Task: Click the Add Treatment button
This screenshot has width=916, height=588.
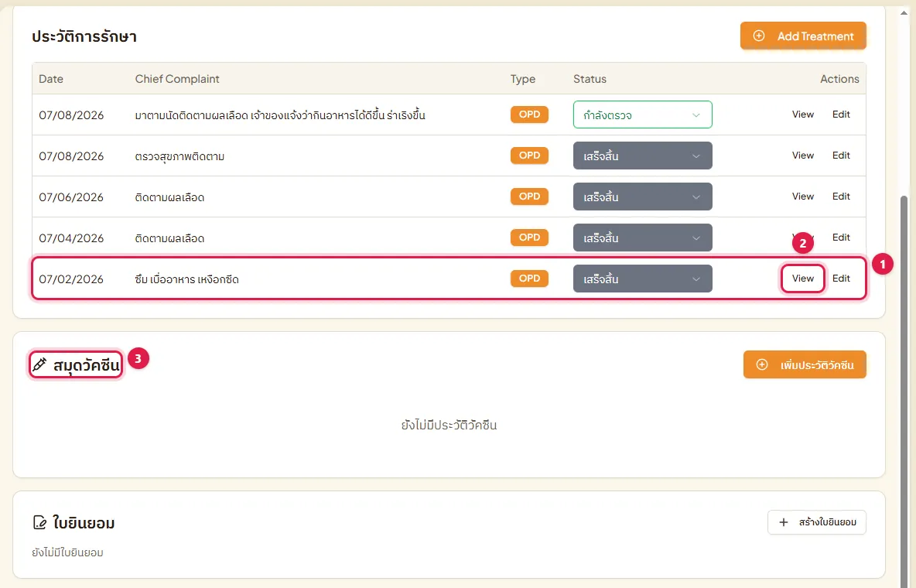Action: tap(803, 36)
